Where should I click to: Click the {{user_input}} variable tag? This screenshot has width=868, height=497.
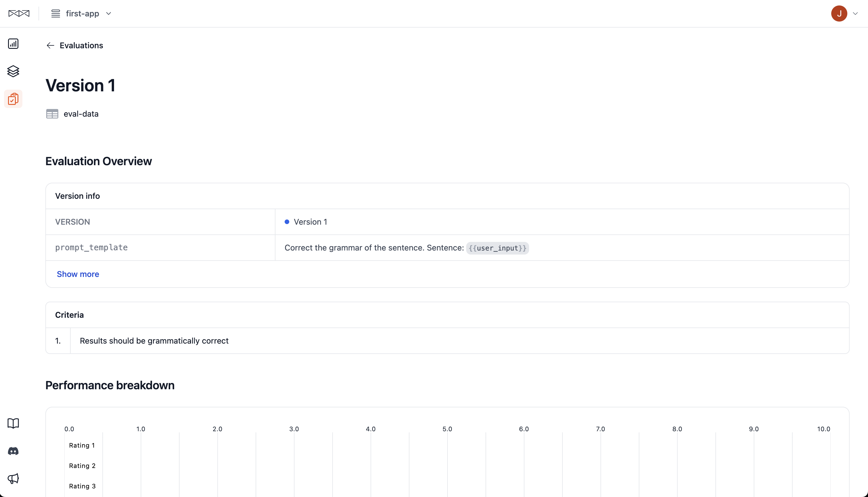[x=497, y=248]
